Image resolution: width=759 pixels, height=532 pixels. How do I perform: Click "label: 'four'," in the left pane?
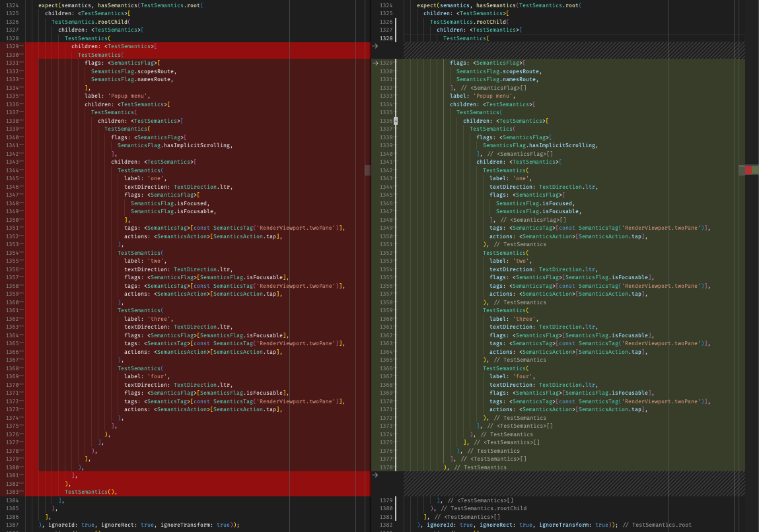[x=147, y=376]
